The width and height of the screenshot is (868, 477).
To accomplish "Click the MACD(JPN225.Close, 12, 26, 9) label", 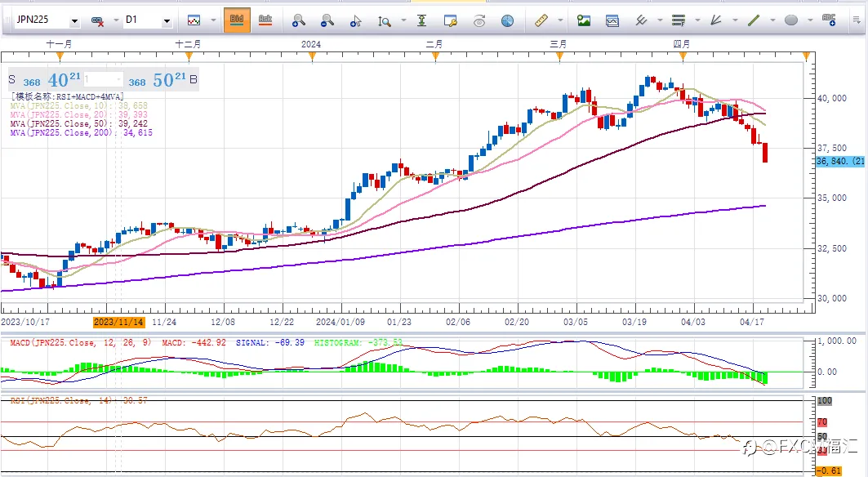I will [80, 343].
